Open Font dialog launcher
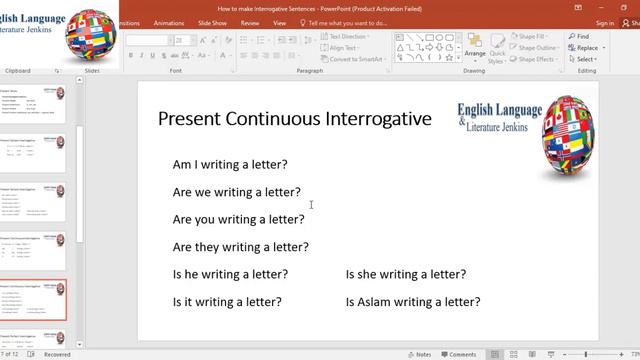 click(x=232, y=71)
